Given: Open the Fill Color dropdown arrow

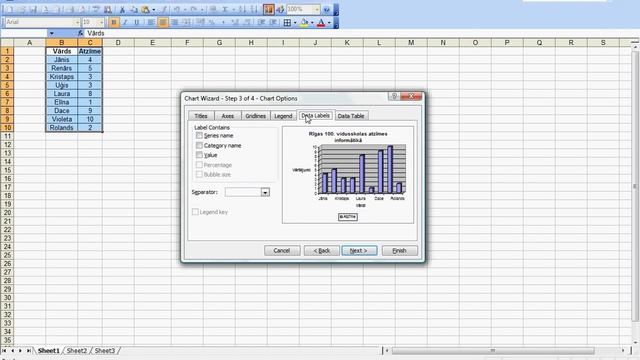Looking at the screenshot, I should point(312,22).
